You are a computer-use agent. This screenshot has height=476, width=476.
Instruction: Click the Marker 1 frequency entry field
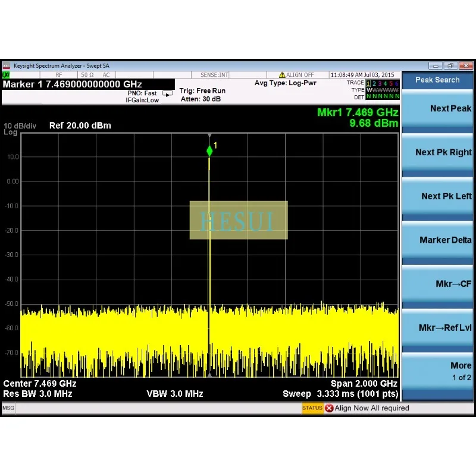click(88, 84)
